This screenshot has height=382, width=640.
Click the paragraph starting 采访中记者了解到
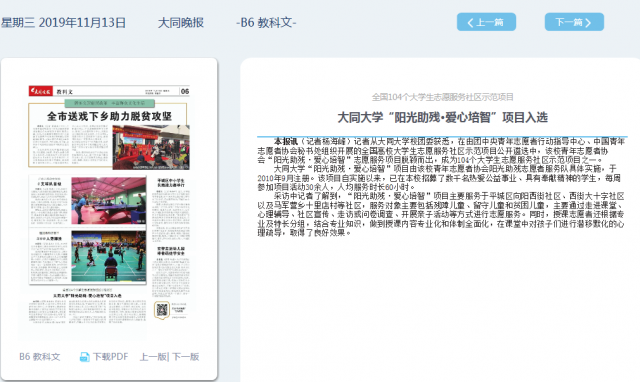pyautogui.click(x=441, y=214)
